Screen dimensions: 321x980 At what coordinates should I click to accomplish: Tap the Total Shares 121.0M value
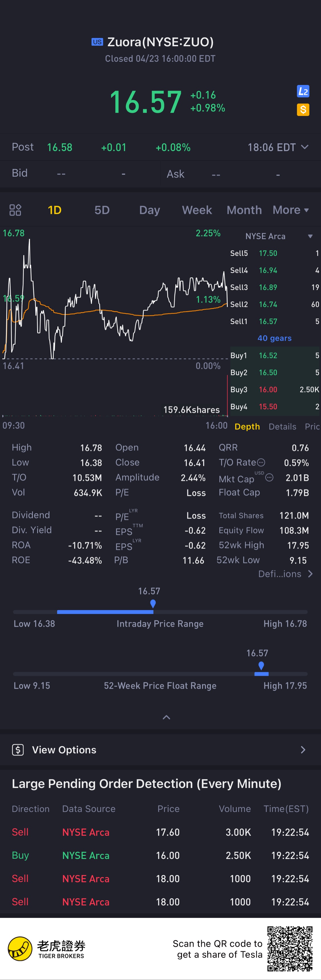pos(294,515)
